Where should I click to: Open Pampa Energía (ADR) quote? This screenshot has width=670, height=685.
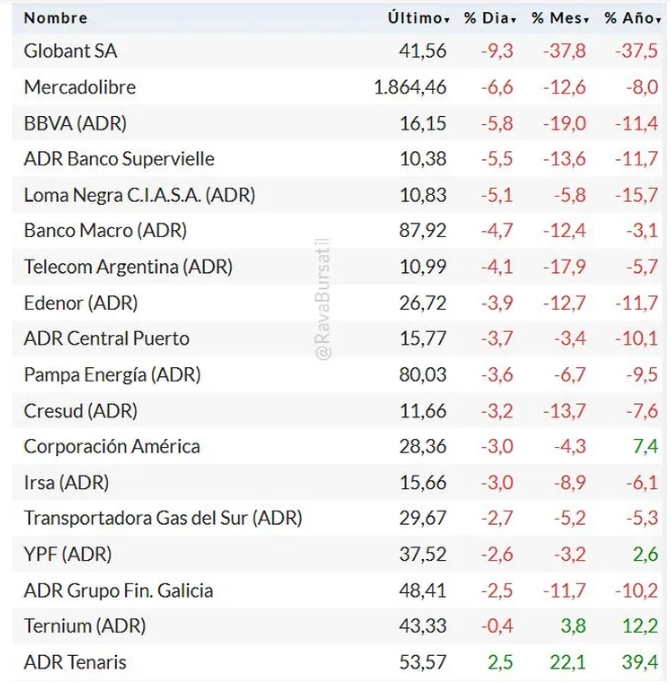click(112, 375)
